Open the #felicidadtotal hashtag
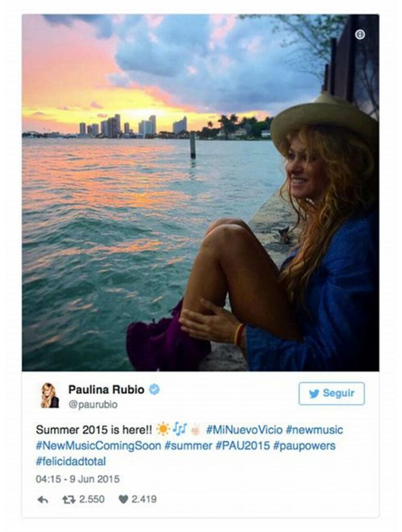 (71, 461)
